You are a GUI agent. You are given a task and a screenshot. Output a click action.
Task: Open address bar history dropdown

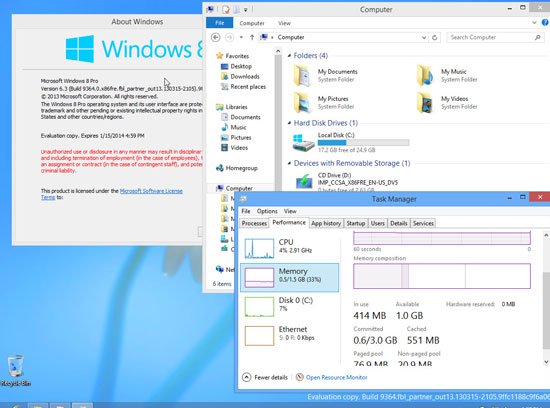424,37
